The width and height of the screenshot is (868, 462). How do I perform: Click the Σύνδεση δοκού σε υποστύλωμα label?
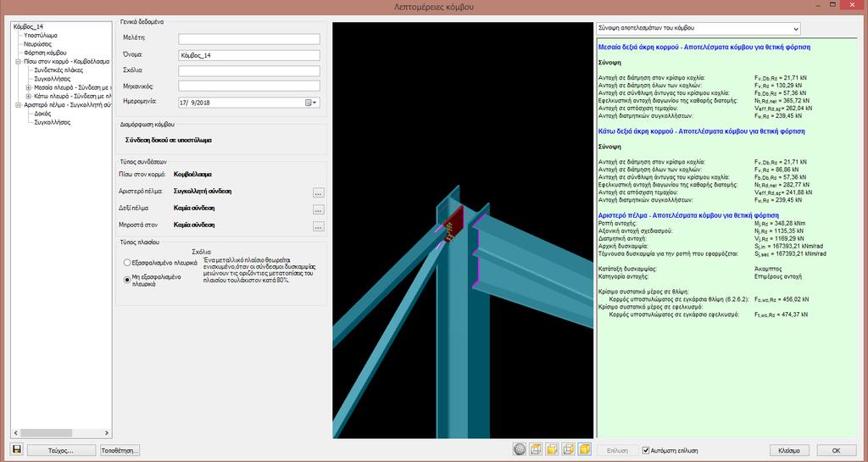(169, 141)
